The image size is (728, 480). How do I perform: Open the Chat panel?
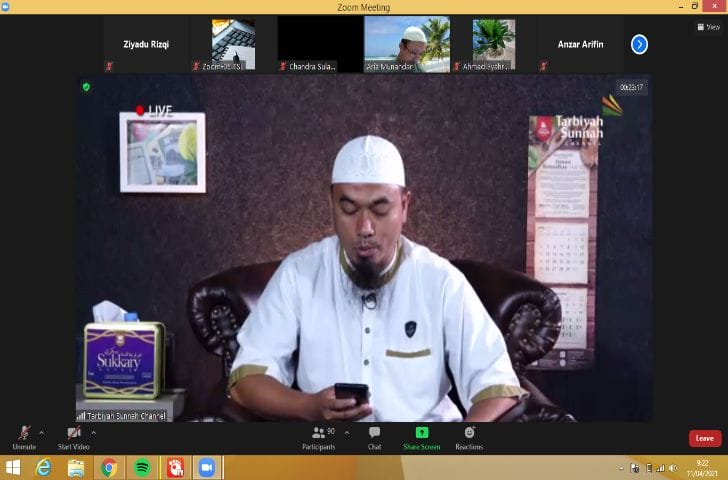[x=374, y=436]
